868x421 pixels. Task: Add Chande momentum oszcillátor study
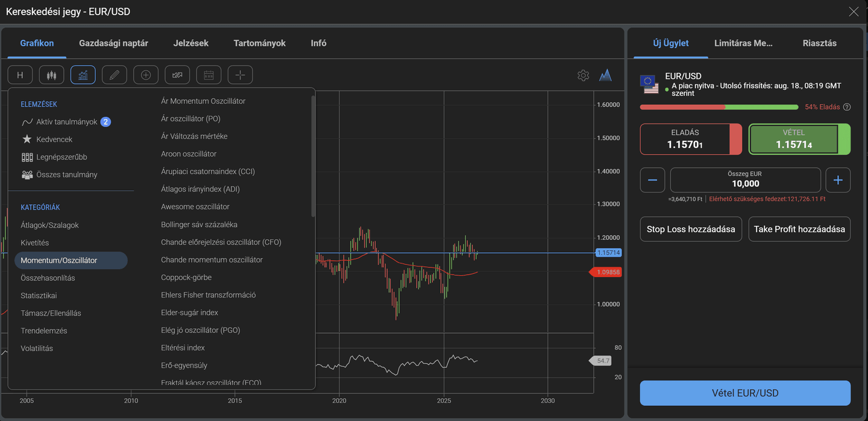click(x=212, y=260)
